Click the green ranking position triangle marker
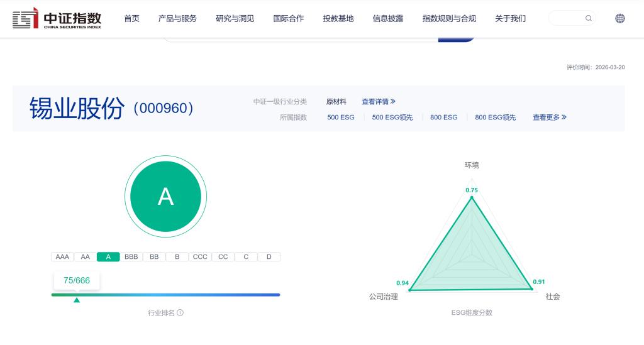644x345 pixels. pyautogui.click(x=77, y=300)
